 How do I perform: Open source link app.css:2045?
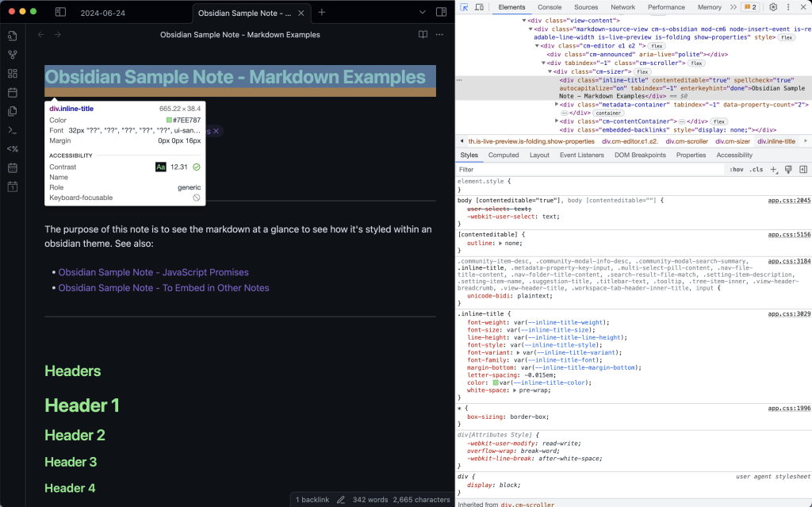click(789, 200)
